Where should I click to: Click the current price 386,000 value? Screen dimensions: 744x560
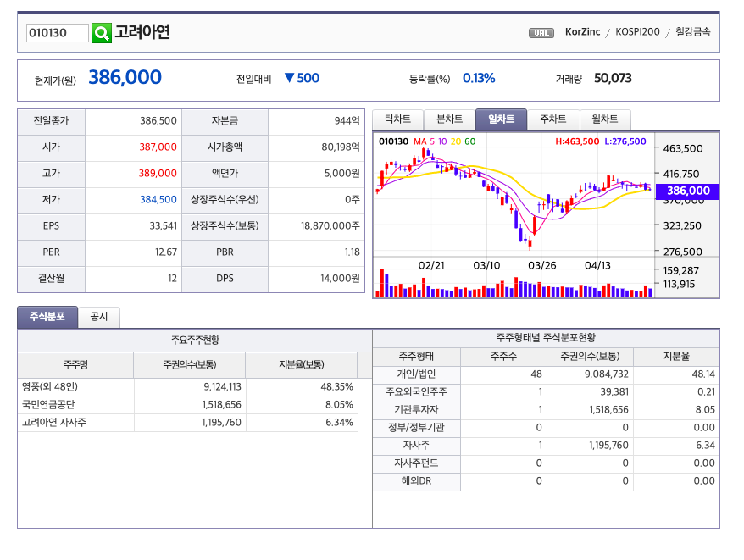[x=125, y=77]
